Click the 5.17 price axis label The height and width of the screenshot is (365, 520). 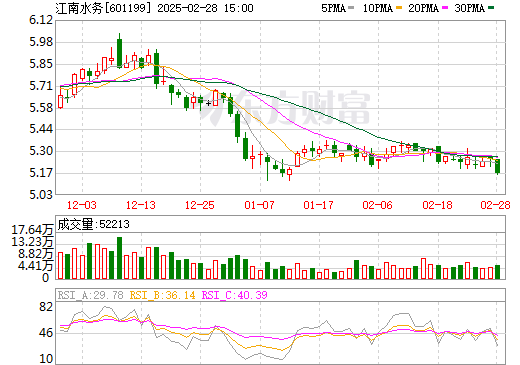[x=41, y=173]
